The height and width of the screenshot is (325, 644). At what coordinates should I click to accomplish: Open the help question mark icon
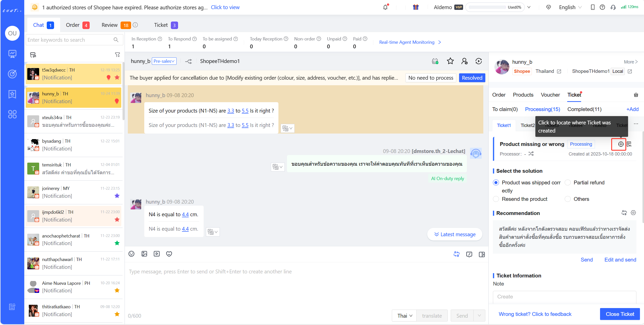point(602,7)
